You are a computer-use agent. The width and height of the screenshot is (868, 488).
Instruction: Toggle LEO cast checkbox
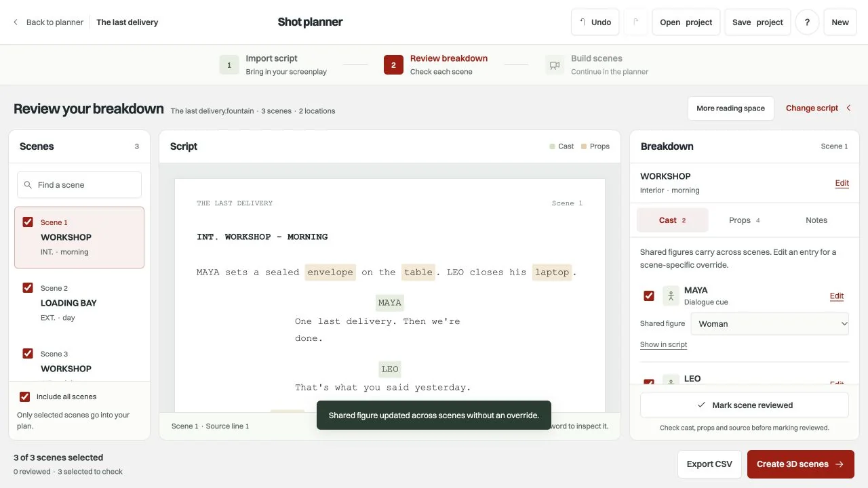649,383
